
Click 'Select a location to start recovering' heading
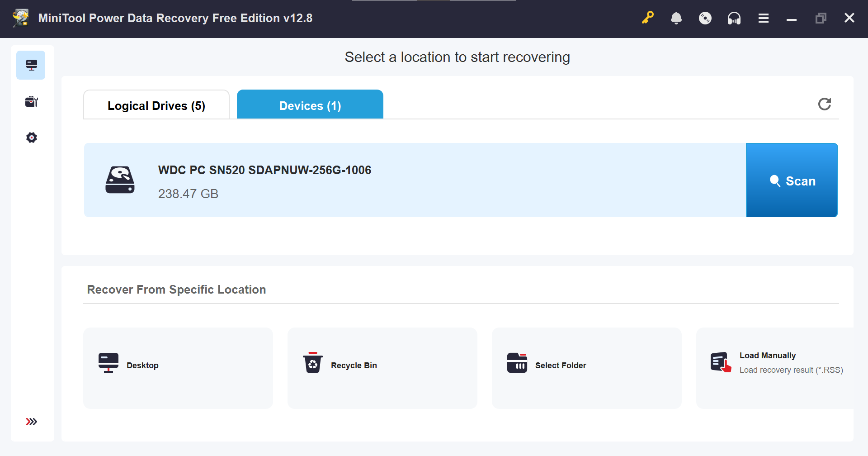pyautogui.click(x=458, y=57)
